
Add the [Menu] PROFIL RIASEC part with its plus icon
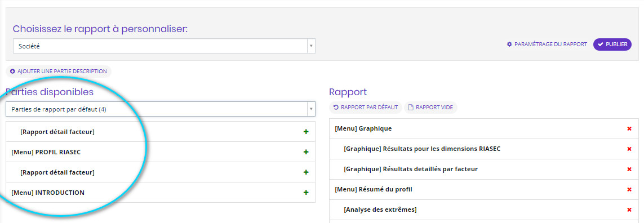305,152
